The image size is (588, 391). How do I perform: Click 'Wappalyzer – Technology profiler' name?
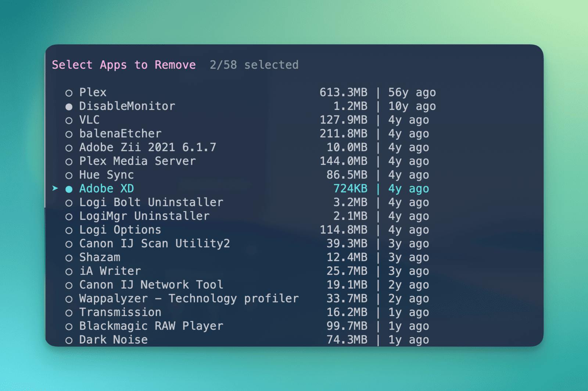tap(189, 298)
